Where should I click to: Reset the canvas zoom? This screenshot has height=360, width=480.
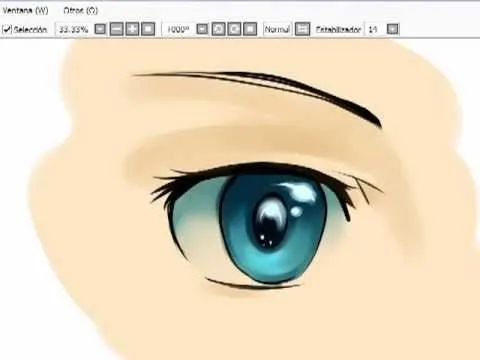(x=148, y=29)
